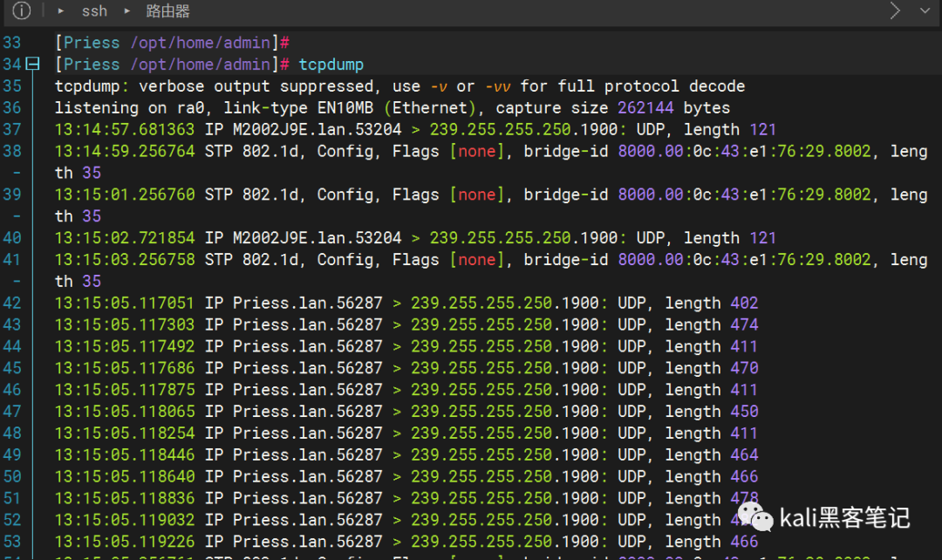This screenshot has width=942, height=560.
Task: Select the 路由器 breadcrumb item
Action: point(167,11)
